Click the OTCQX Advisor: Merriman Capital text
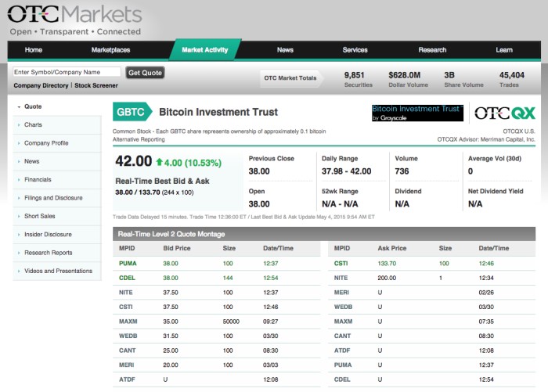548x392 pixels. coord(486,139)
